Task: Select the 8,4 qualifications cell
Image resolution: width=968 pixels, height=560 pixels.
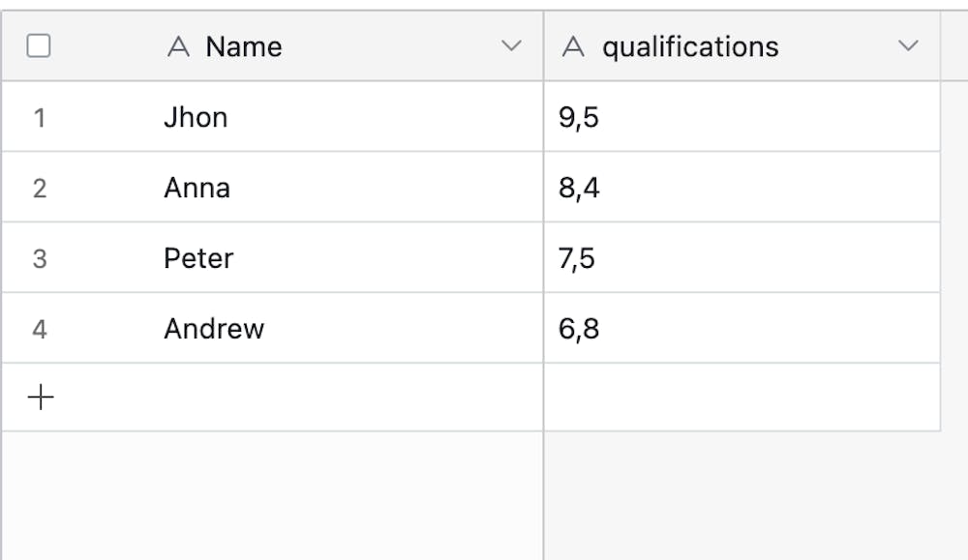Action: point(579,188)
